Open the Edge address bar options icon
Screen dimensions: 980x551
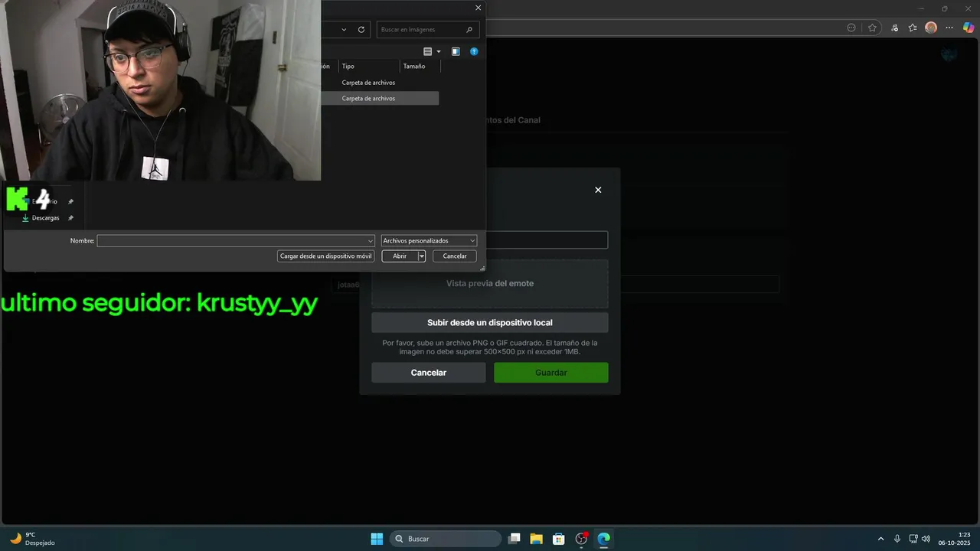pos(851,28)
